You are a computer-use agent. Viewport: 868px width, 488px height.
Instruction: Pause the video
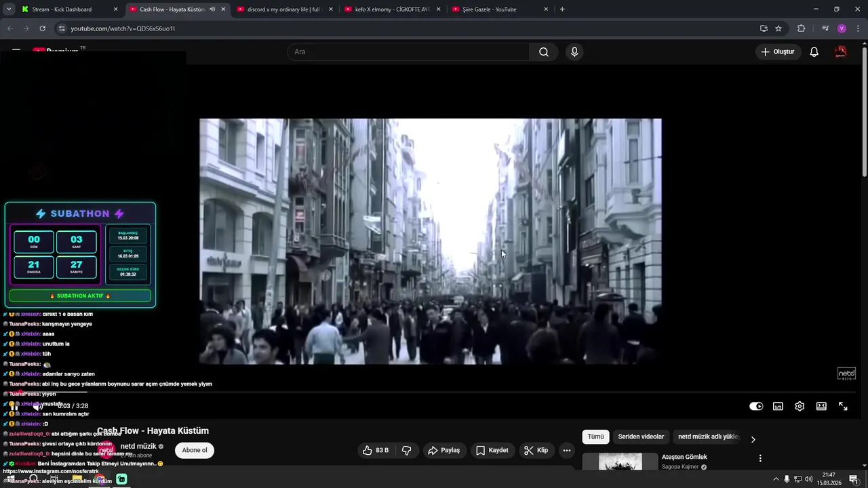(15, 406)
